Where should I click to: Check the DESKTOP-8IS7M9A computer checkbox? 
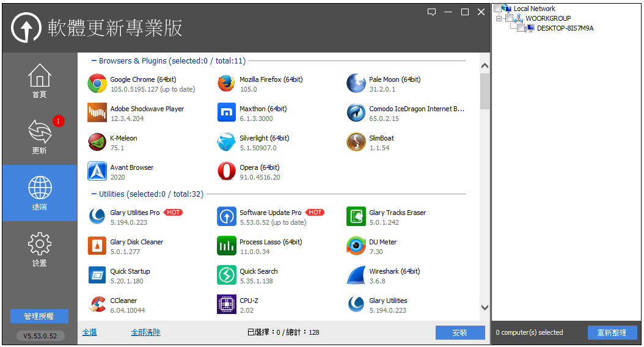pos(521,28)
